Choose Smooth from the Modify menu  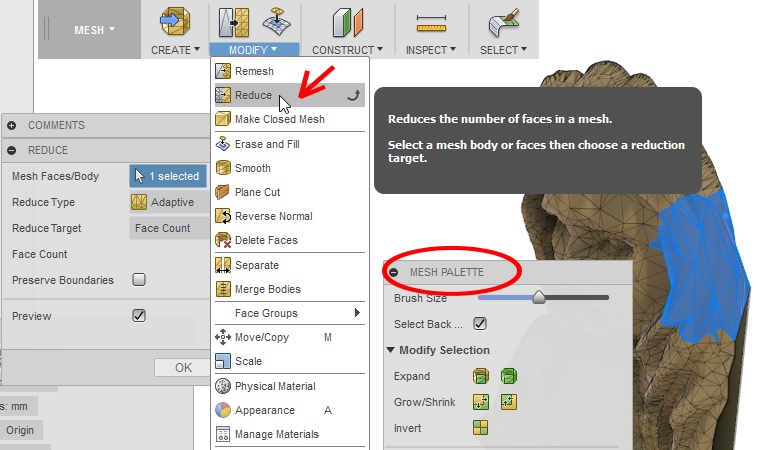[252, 168]
